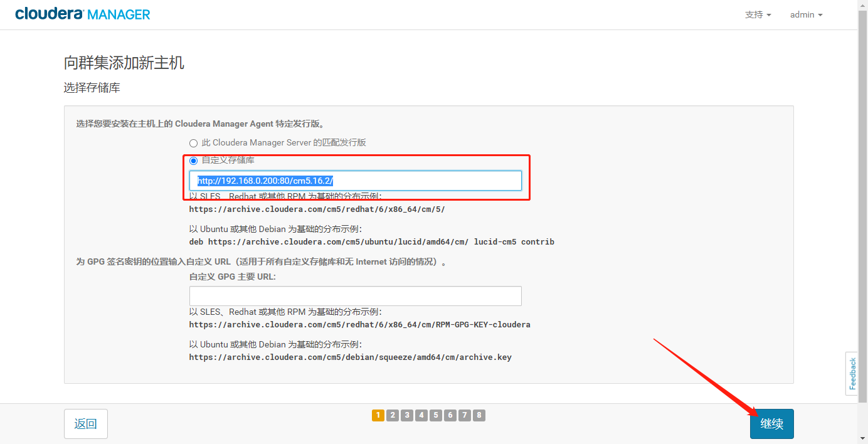The width and height of the screenshot is (868, 444).
Task: Open the admin user dropdown
Action: click(806, 14)
